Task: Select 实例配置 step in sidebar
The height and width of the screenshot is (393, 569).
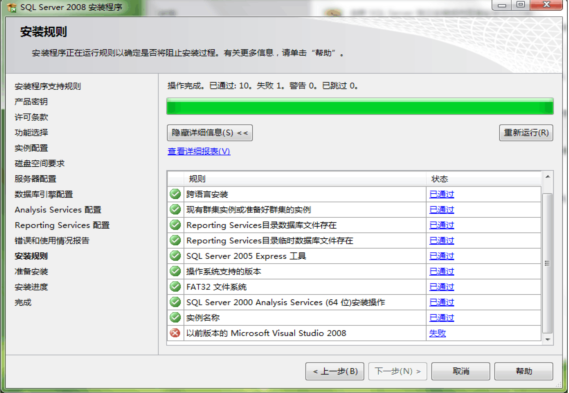Action: (31, 148)
